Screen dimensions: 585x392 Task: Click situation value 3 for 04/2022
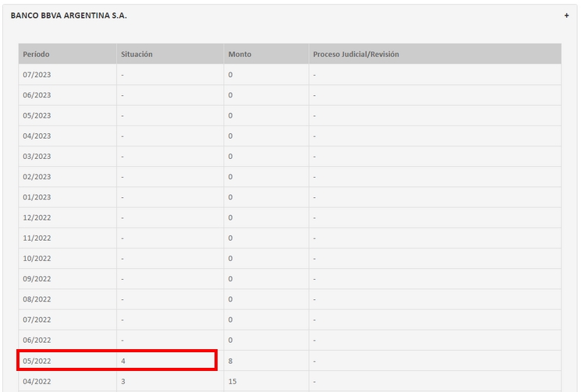[123, 380]
